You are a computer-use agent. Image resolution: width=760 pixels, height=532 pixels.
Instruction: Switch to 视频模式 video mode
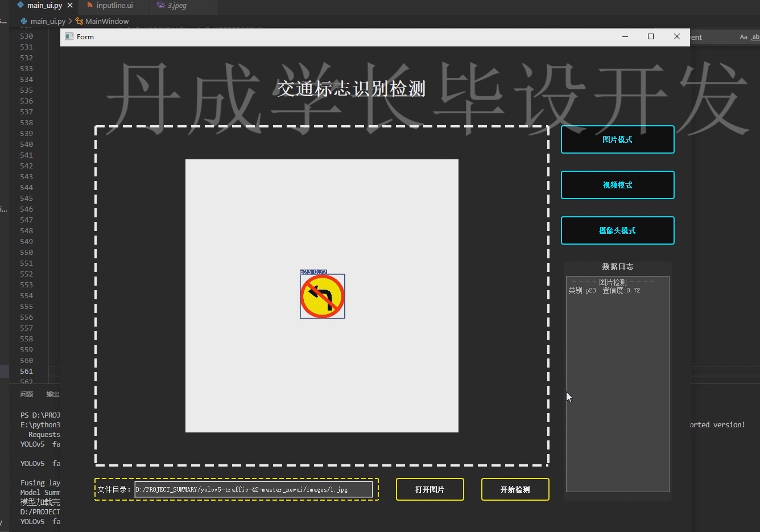[x=617, y=185]
